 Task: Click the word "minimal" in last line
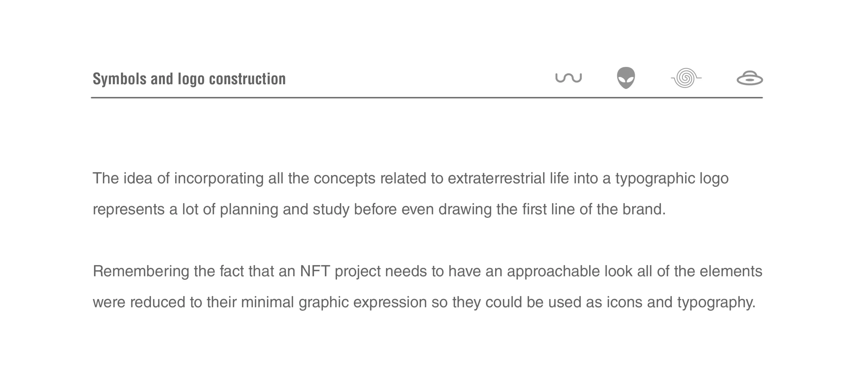(267, 302)
